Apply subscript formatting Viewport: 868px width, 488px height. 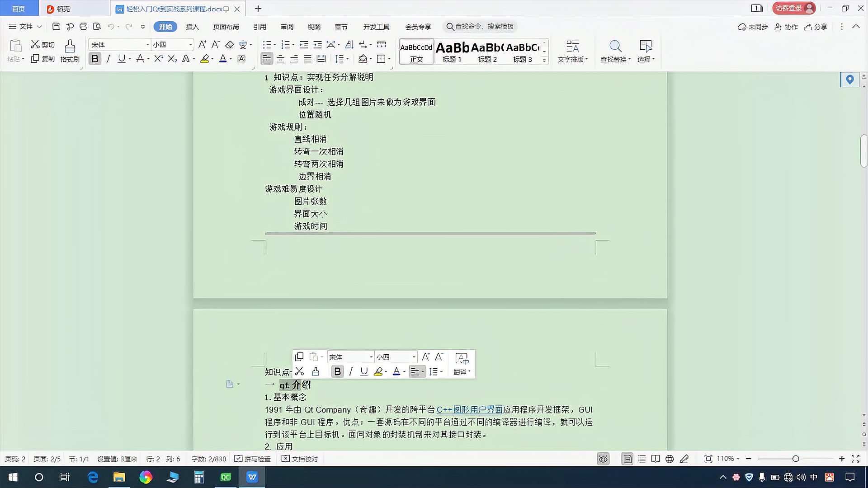tap(172, 59)
